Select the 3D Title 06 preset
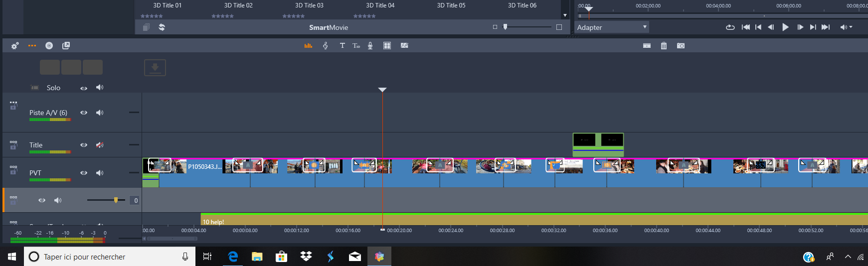This screenshot has height=266, width=868. click(x=522, y=5)
